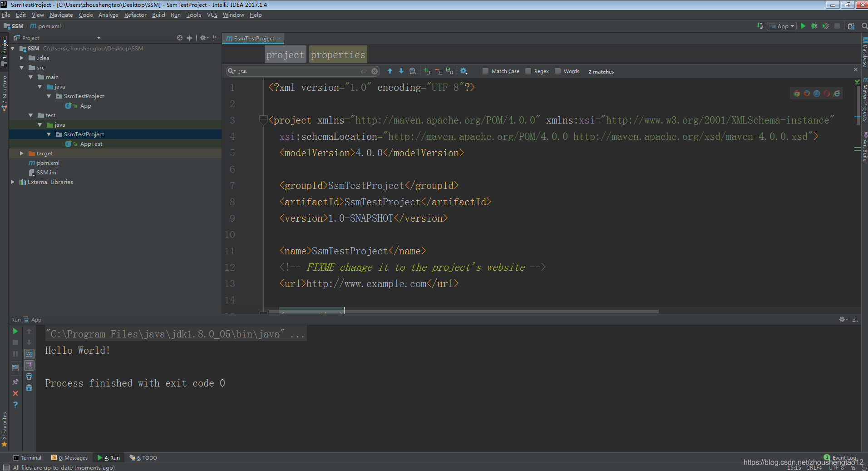Open Maven Projects side panel
This screenshot has height=471, width=868.
point(864,99)
